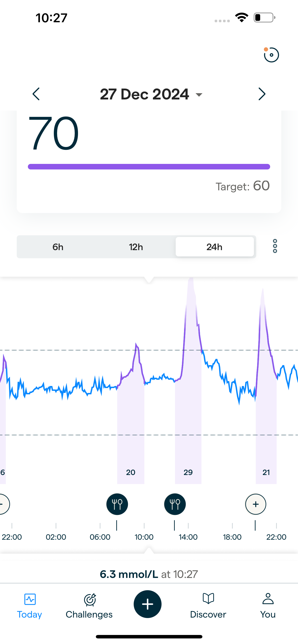Tap the breakfast meal fork-spoon marker

click(x=117, y=504)
